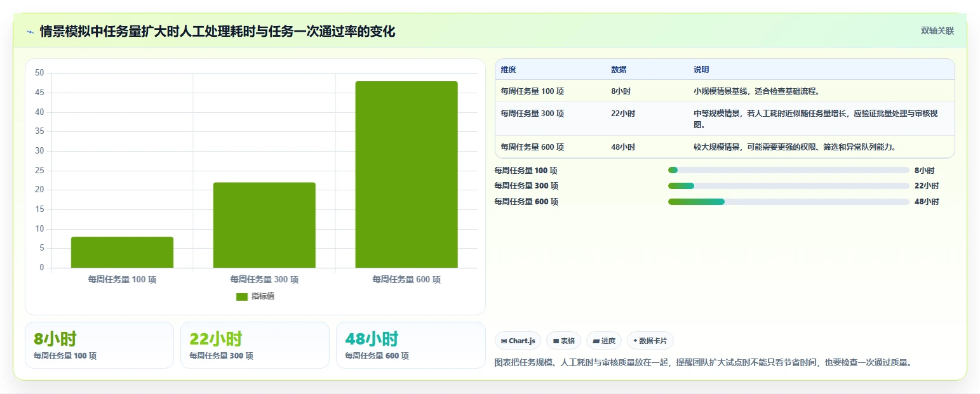
Task: Click the lightning icon beside the title
Action: [x=30, y=32]
